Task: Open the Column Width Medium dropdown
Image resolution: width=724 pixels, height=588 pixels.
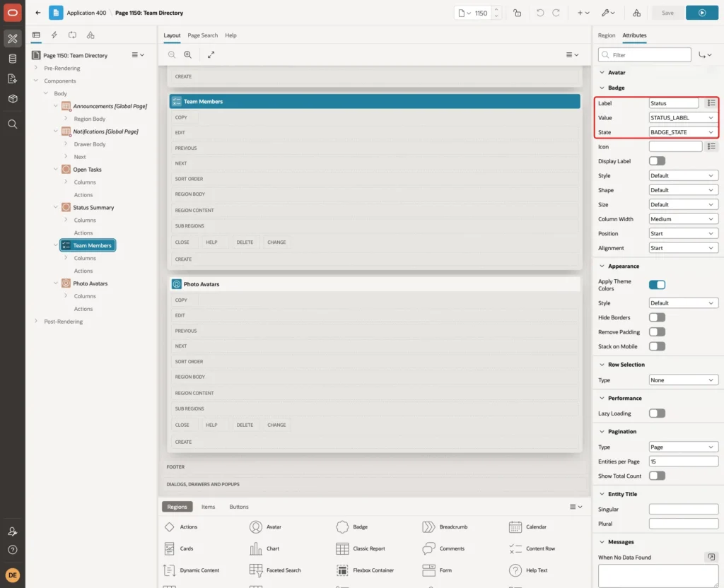Action: (684, 219)
